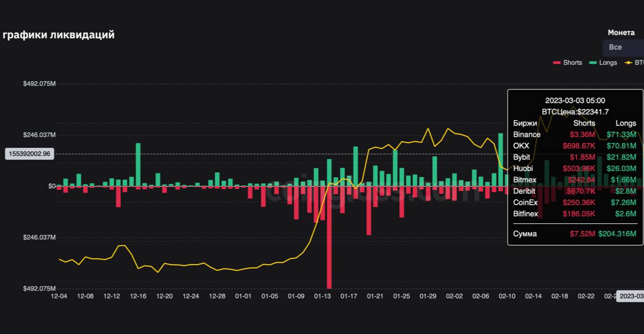Click the tall green longs bar near 01-18
The image size is (644, 334).
click(355, 166)
